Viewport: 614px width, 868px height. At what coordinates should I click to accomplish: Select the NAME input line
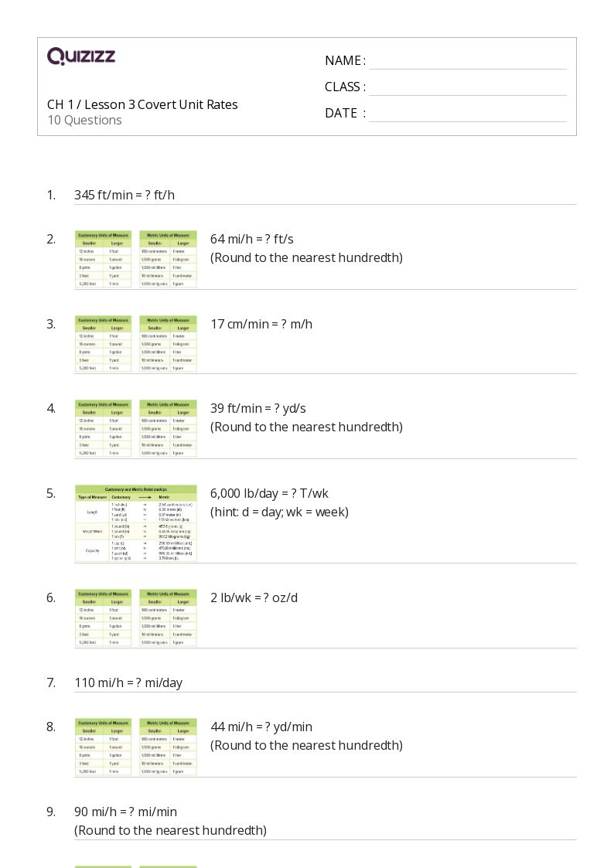[x=468, y=62]
